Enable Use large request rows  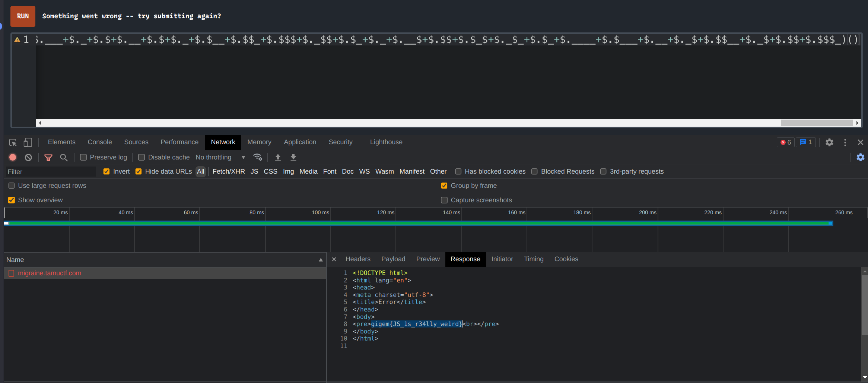click(x=12, y=186)
